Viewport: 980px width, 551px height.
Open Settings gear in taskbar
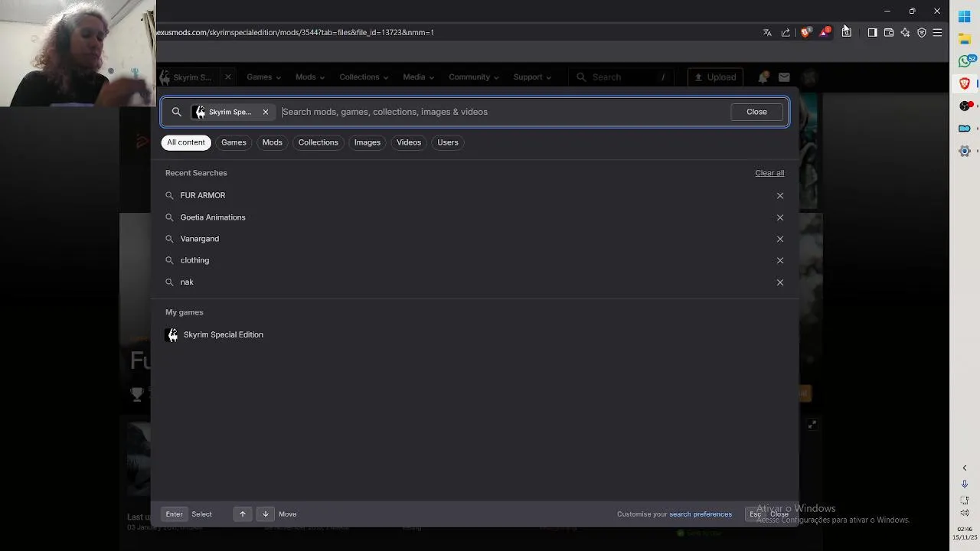click(x=965, y=151)
